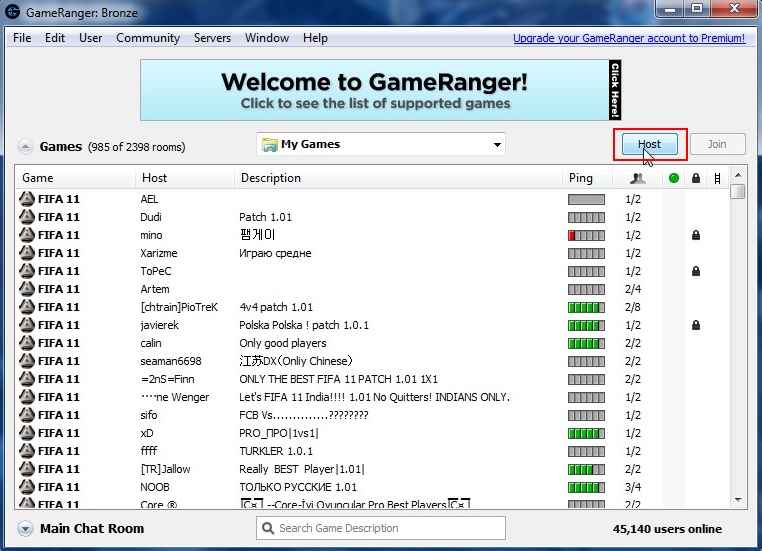Click the game list scroll up arrow
Screen dimensions: 762x551
(738, 175)
